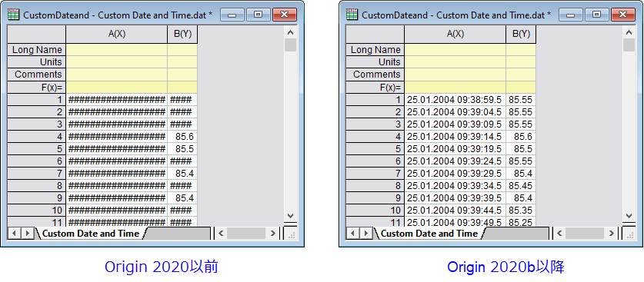The height and width of the screenshot is (282, 644).
Task: Click cell 85.4 in left window row 7
Action: tap(182, 174)
